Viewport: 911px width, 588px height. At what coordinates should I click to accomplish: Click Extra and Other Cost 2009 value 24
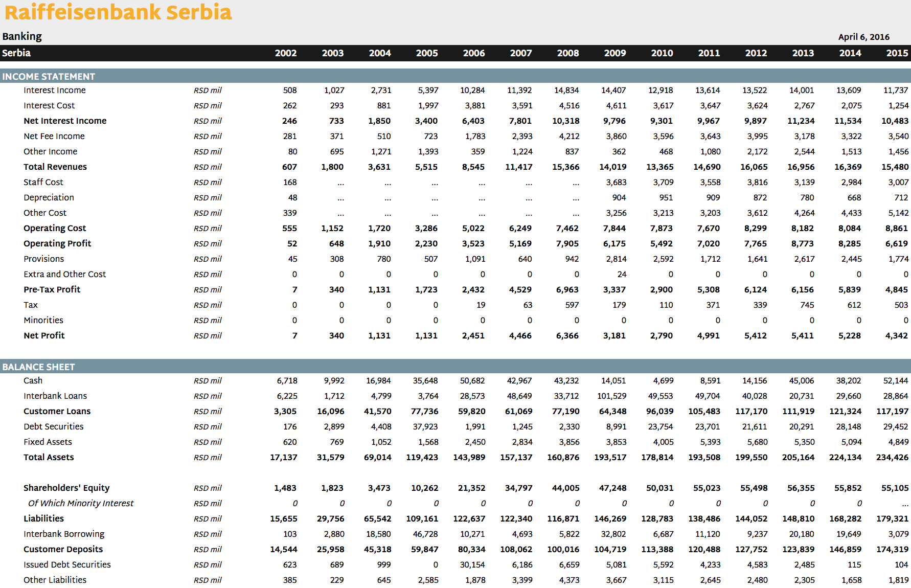click(x=622, y=275)
